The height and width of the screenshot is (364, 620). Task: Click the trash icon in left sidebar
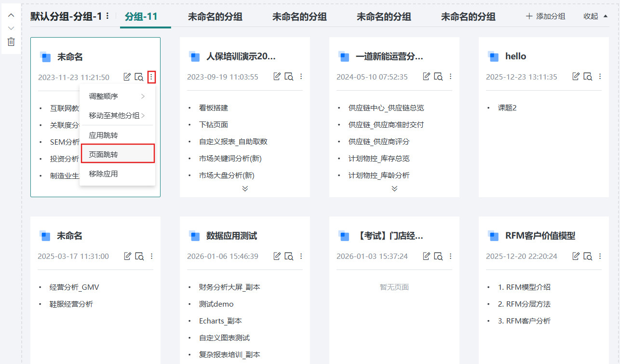point(11,41)
